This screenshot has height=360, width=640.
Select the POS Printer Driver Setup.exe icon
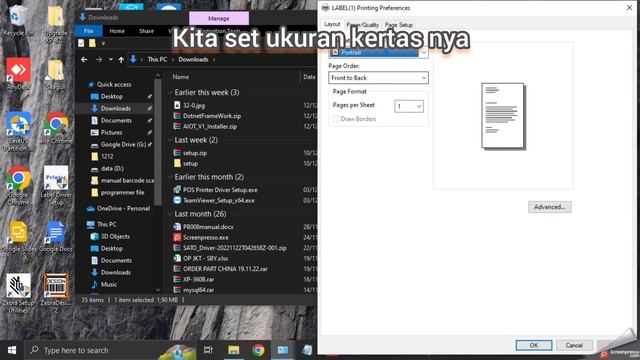pos(177,190)
